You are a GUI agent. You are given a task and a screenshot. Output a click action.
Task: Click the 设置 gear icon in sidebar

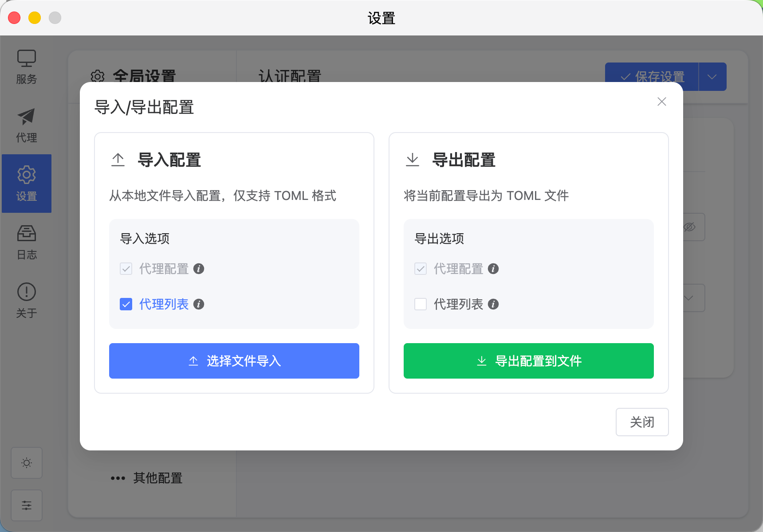pos(26,183)
